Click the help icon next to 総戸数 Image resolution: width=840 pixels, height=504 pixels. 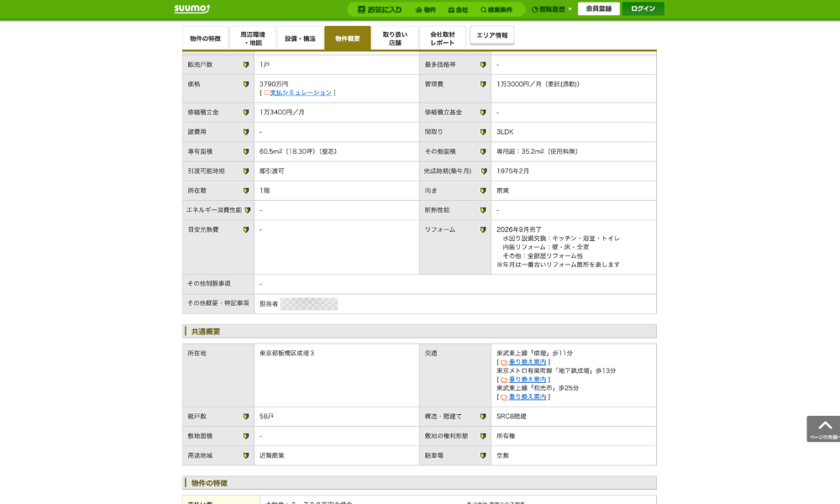246,417
